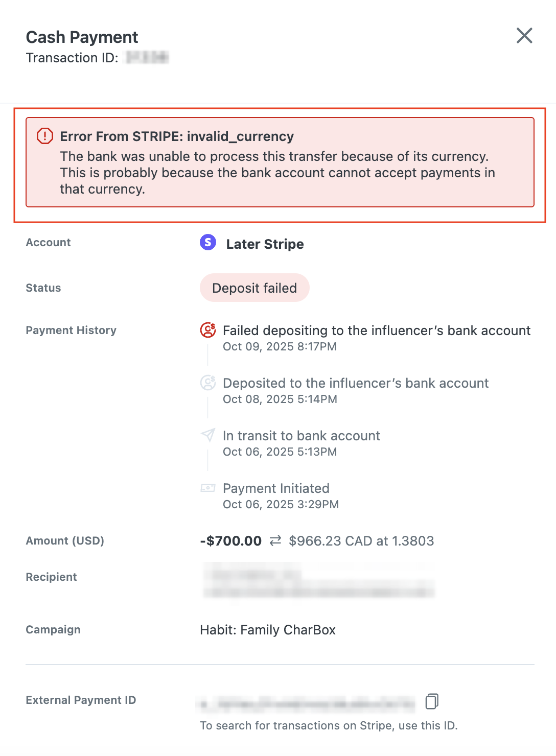The height and width of the screenshot is (756, 556).
Task: Click the blurred External Payment ID value
Action: tap(306, 704)
